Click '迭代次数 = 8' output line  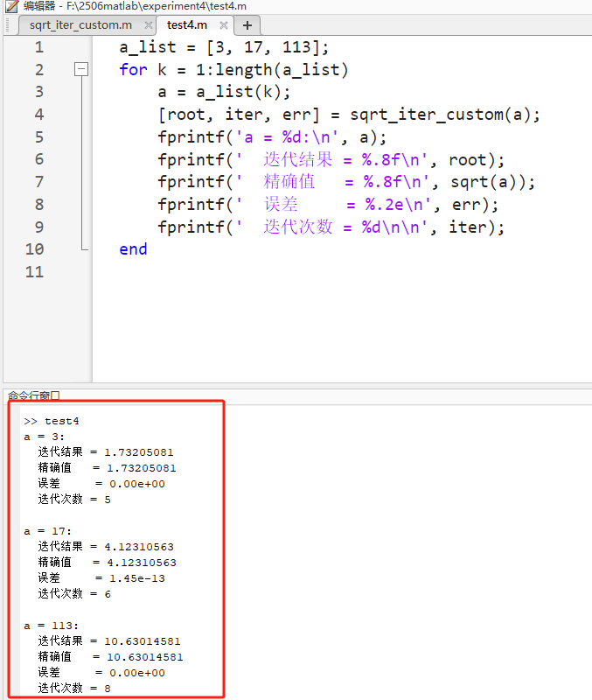[x=74, y=689]
